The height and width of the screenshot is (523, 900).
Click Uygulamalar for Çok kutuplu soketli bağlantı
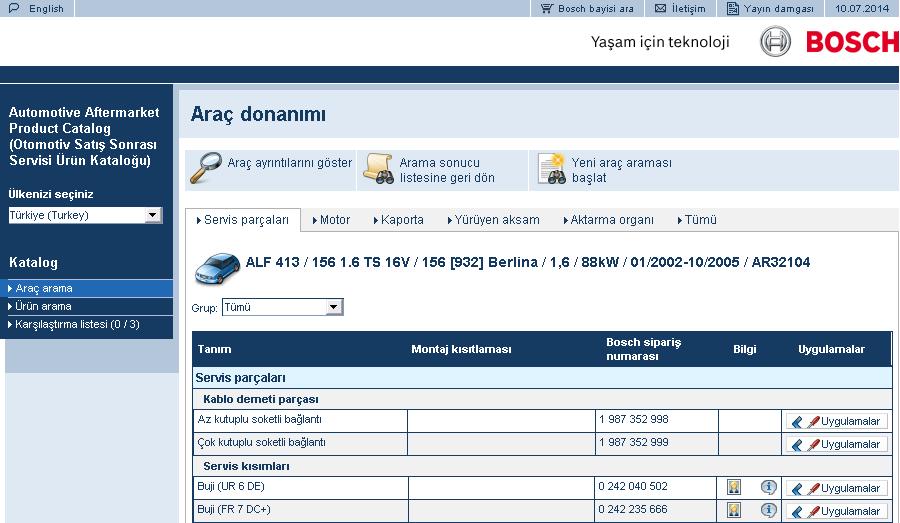[x=835, y=444]
